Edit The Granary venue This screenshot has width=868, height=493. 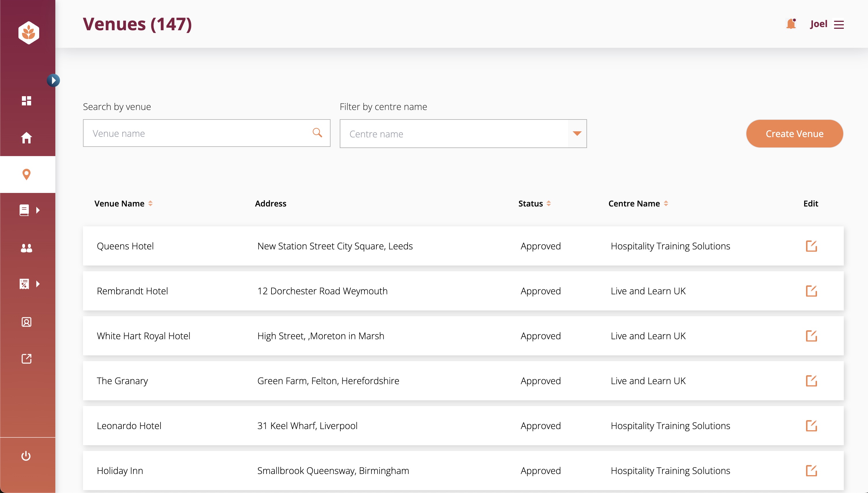pyautogui.click(x=811, y=381)
